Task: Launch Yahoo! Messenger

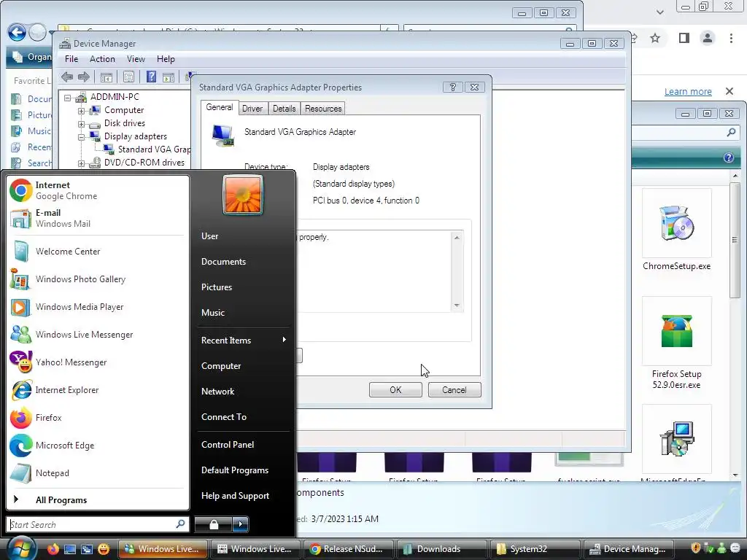Action: click(98, 362)
